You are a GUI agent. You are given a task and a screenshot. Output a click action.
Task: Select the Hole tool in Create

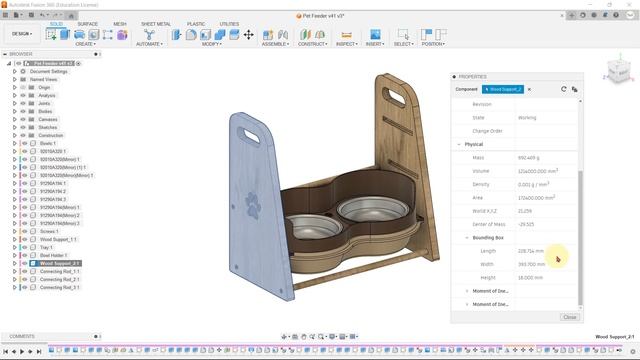click(93, 35)
